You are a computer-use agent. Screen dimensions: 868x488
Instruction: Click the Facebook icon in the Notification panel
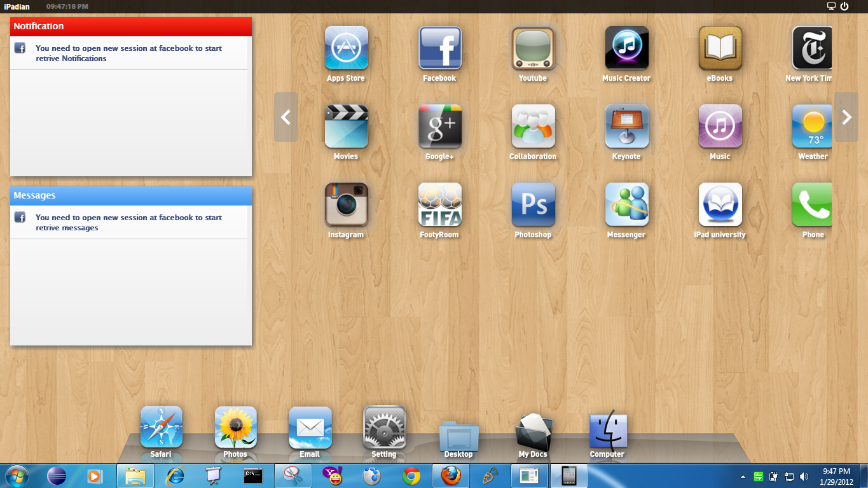(x=20, y=48)
